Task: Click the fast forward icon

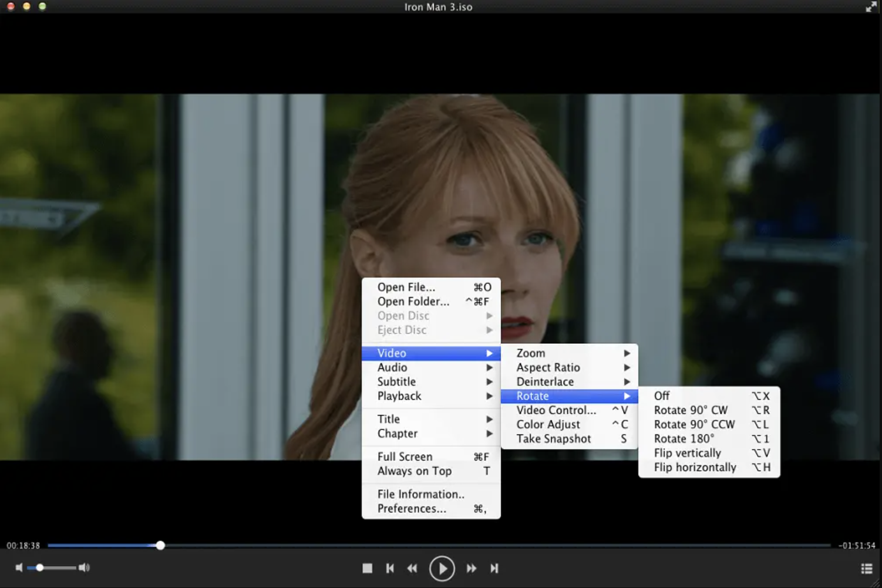Action: click(472, 568)
